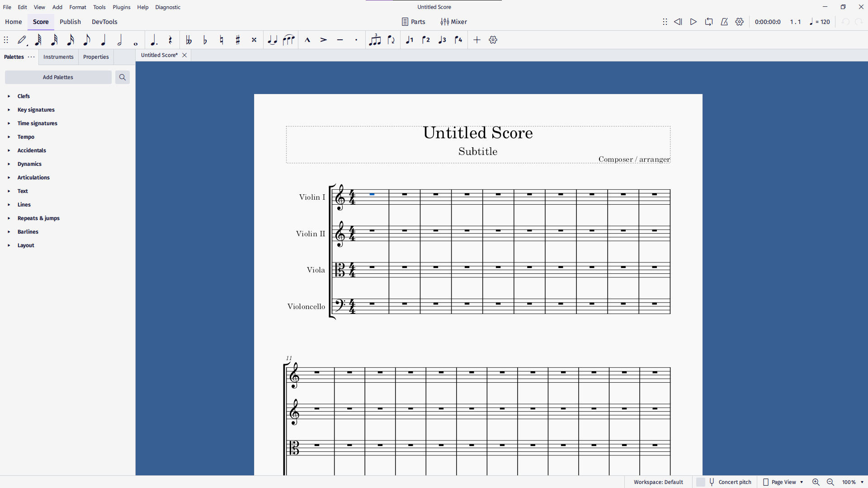Toggle the metronome on
The height and width of the screenshot is (488, 868).
pyautogui.click(x=724, y=22)
